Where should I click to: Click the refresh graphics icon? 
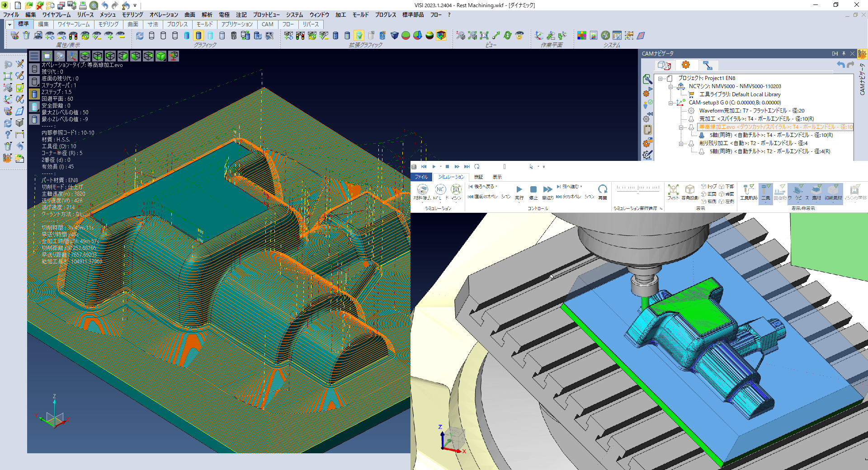140,35
